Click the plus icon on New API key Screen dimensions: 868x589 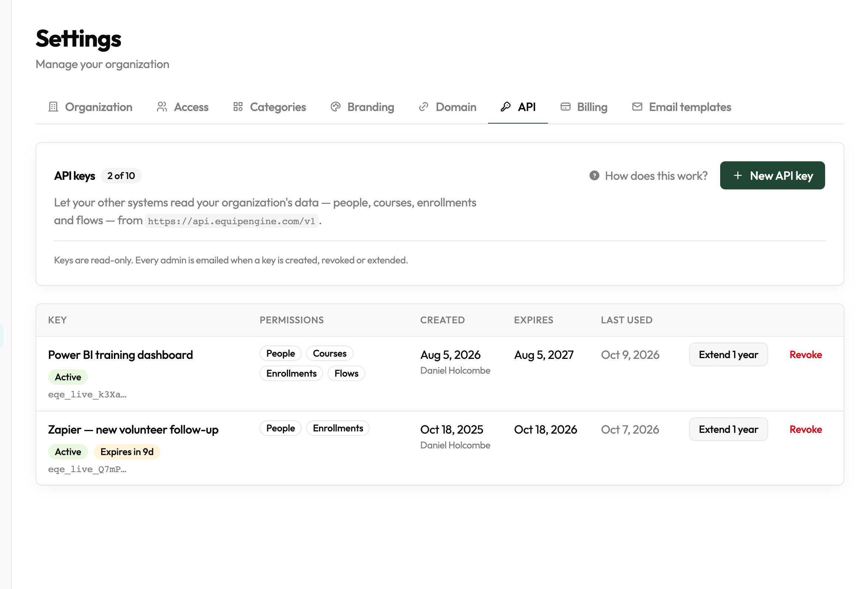738,176
